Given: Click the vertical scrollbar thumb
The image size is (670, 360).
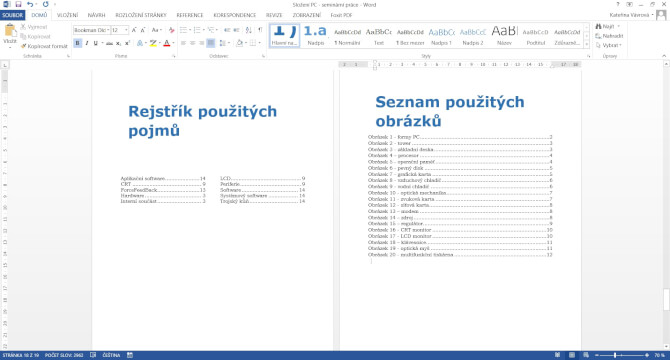Looking at the screenshot, I should coord(666,299).
